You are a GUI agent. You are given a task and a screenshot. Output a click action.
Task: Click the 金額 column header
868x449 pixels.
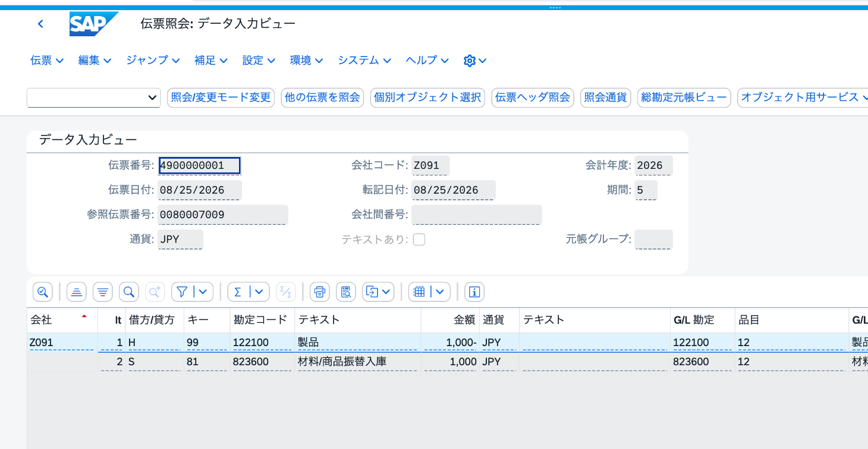[450, 320]
